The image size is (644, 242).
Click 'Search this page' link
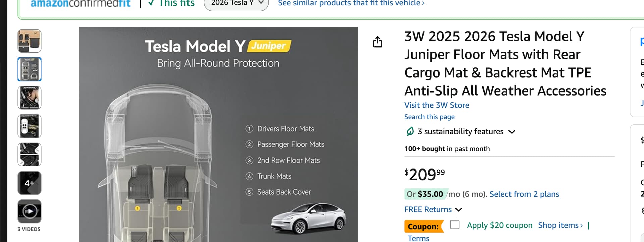[429, 117]
